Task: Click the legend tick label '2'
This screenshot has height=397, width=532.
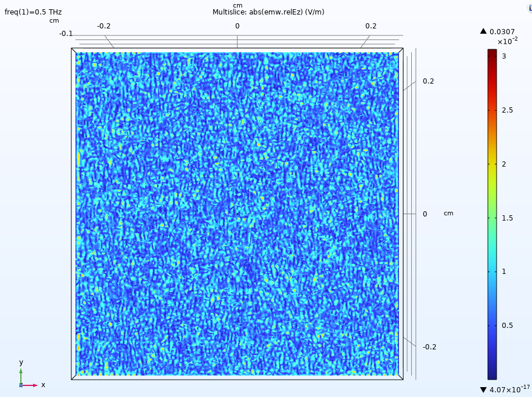Action: (504, 164)
